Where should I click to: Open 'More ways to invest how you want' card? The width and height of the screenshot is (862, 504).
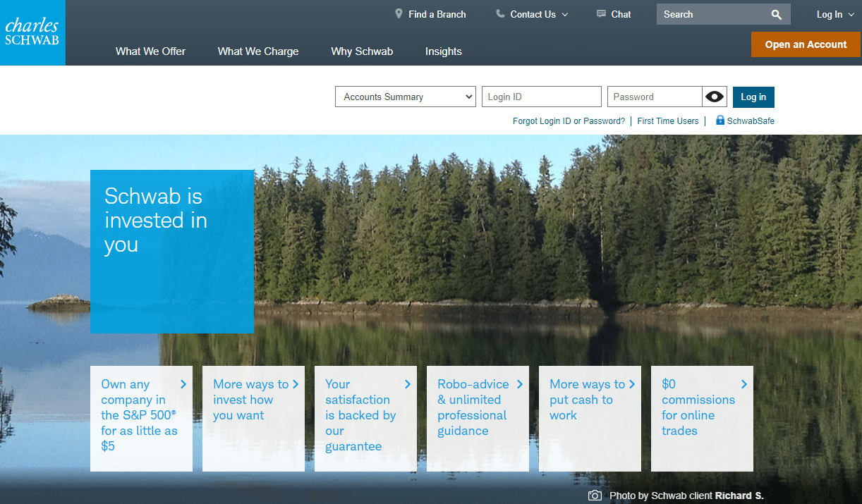(253, 419)
